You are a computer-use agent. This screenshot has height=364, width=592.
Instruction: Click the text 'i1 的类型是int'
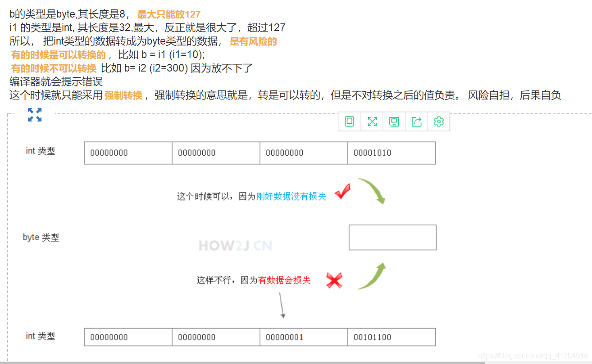[42, 27]
